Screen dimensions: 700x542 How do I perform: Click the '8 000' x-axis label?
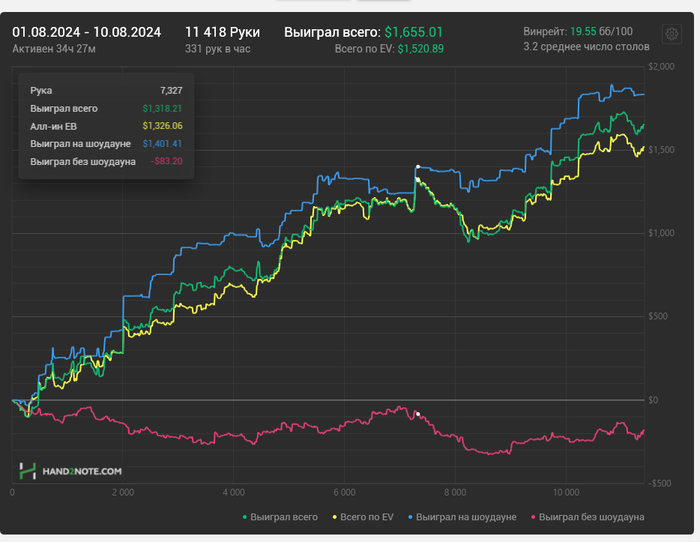click(x=455, y=492)
